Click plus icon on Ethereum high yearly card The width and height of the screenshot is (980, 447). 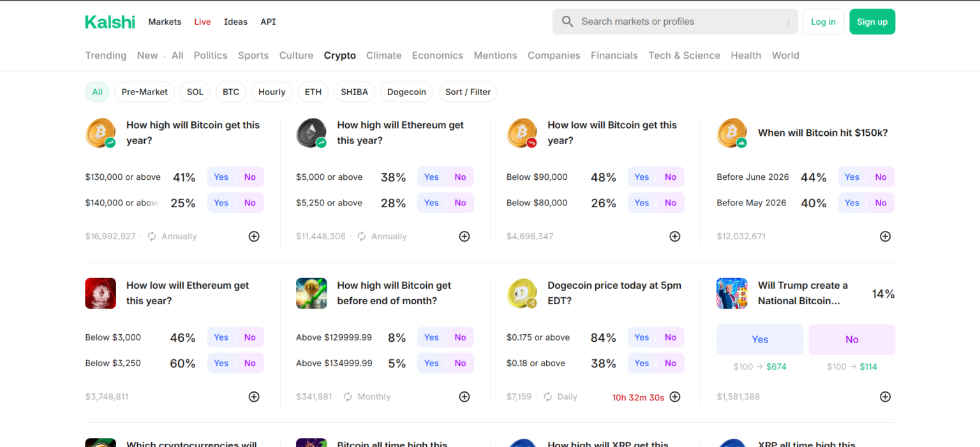click(x=464, y=237)
